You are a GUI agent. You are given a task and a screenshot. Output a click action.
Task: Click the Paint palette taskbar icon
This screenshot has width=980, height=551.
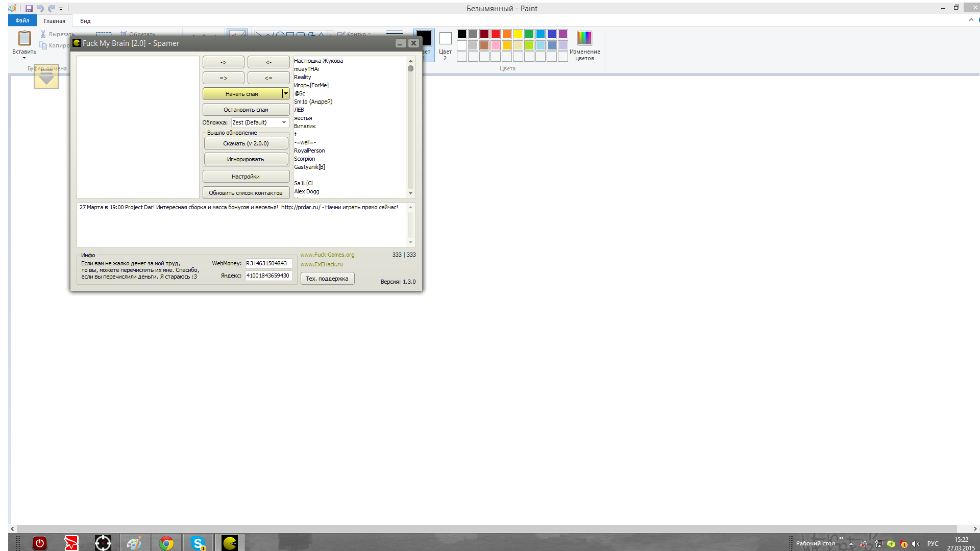[x=134, y=543]
